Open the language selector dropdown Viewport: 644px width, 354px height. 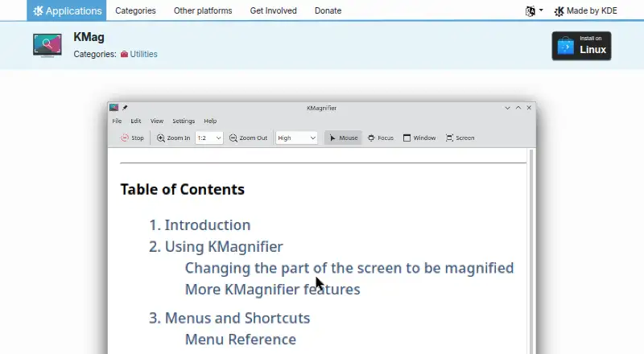[534, 10]
